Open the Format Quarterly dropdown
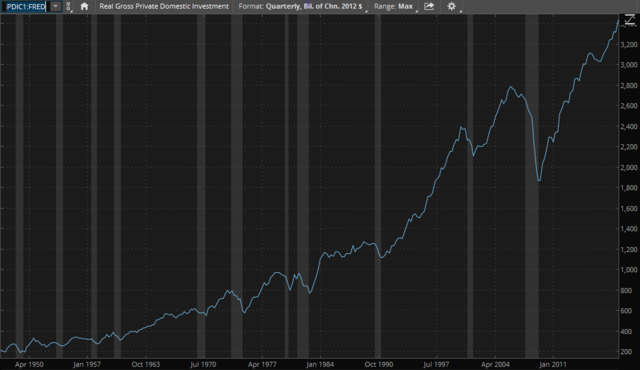 [300, 7]
